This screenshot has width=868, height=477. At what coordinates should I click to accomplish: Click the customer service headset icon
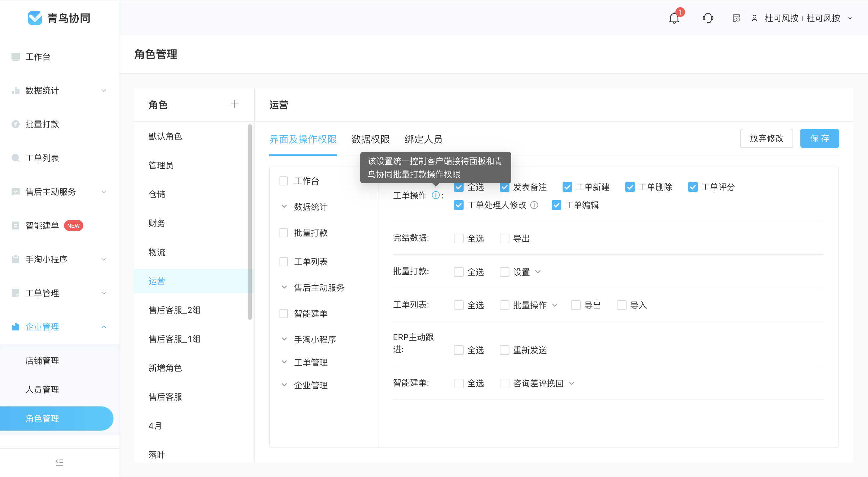pyautogui.click(x=708, y=18)
